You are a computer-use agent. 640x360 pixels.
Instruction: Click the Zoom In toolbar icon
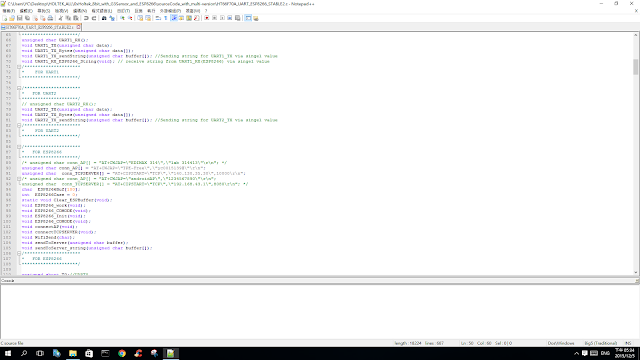tap(122, 18)
